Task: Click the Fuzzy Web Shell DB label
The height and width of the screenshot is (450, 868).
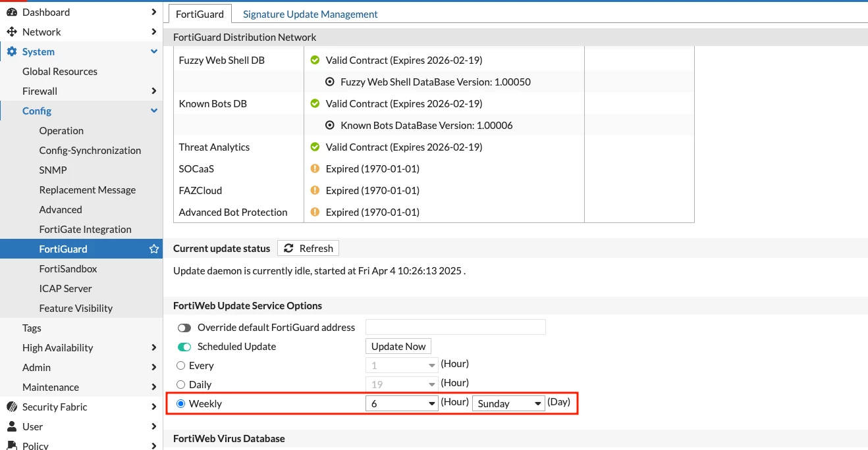Action: point(222,60)
